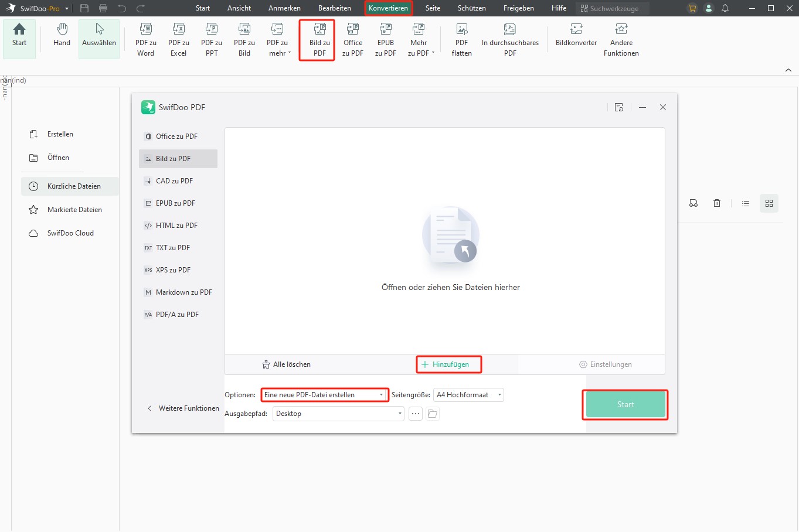Switch to the Start menu tab
This screenshot has height=532, width=799.
pos(203,8)
